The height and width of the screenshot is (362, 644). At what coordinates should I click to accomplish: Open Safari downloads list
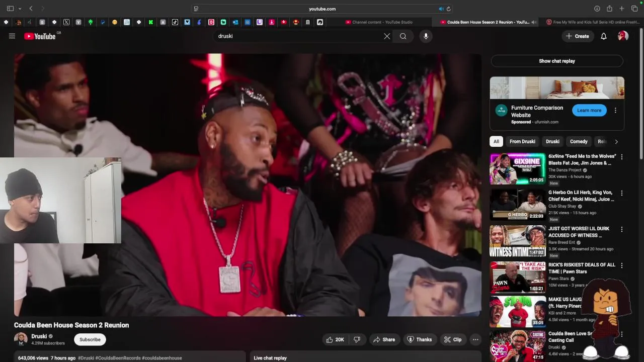pos(597,9)
